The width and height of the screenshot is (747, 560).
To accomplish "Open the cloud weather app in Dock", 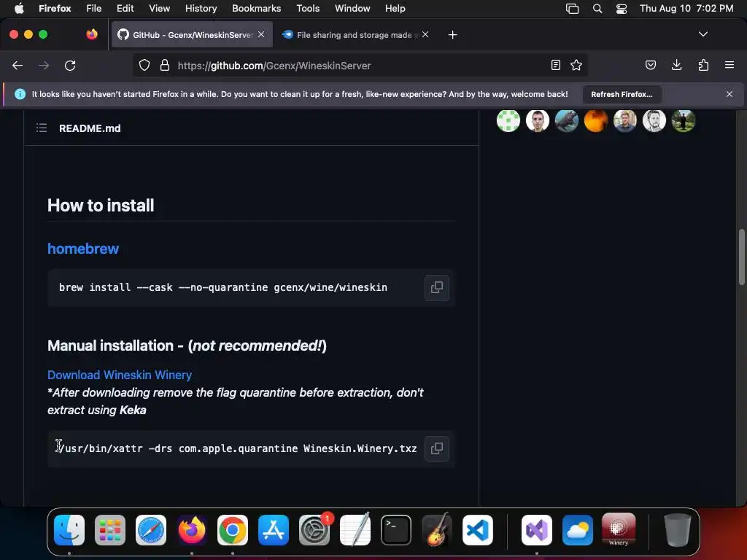I will point(578,530).
